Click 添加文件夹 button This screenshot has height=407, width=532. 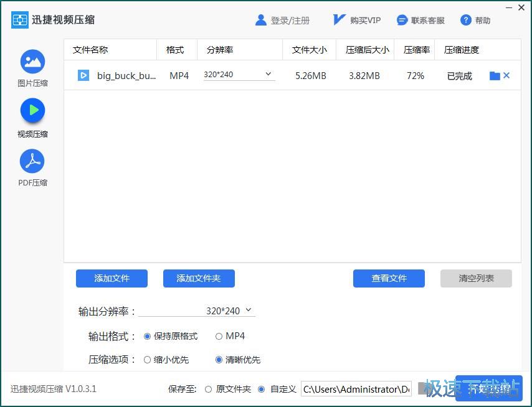pos(199,278)
